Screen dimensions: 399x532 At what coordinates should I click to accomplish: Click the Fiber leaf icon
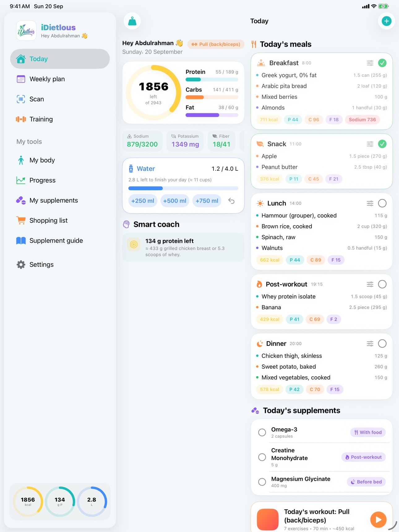(215, 136)
